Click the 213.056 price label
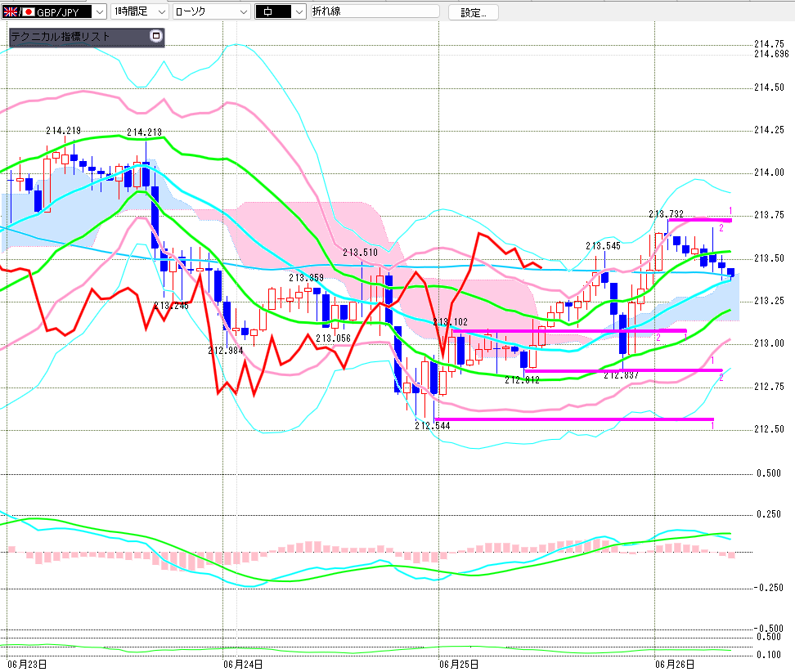 point(333,338)
